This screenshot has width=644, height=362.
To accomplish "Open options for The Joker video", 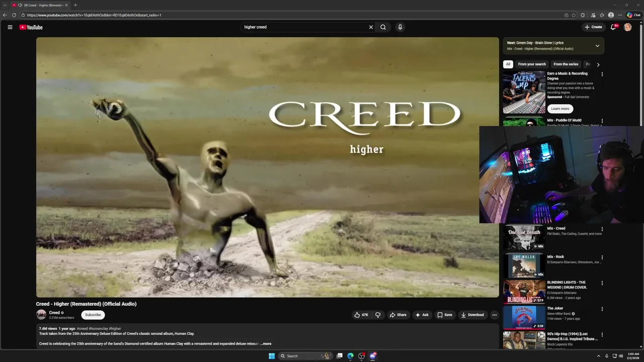I will coord(602,309).
